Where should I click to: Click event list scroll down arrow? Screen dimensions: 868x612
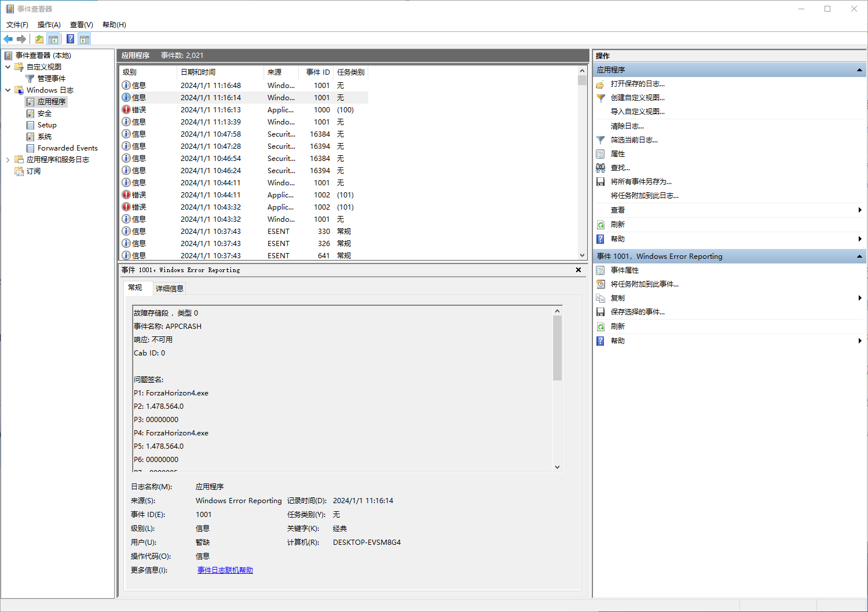coord(582,255)
